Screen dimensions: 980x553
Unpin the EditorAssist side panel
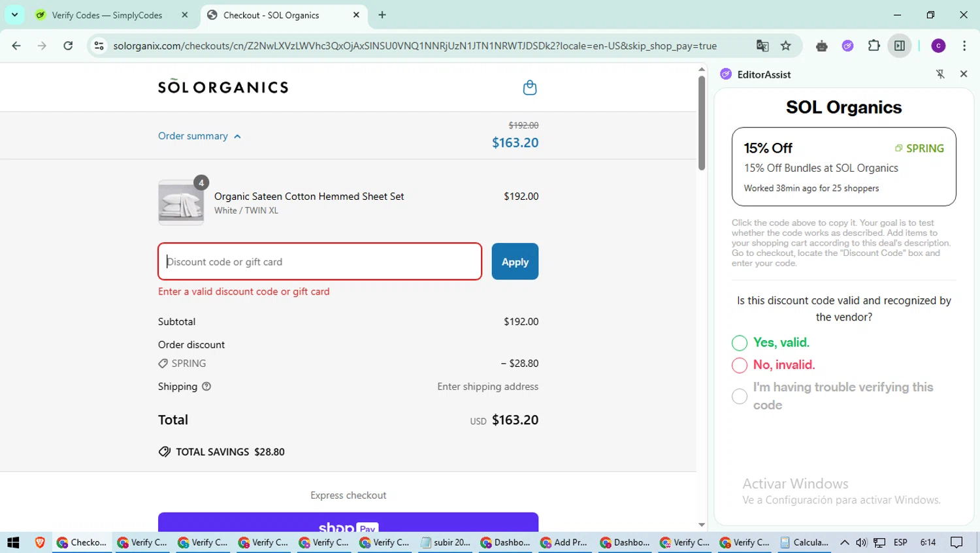coord(940,74)
